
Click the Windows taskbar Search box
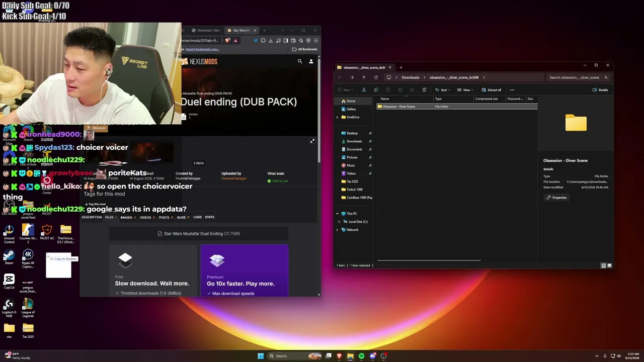pyautogui.click(x=294, y=356)
